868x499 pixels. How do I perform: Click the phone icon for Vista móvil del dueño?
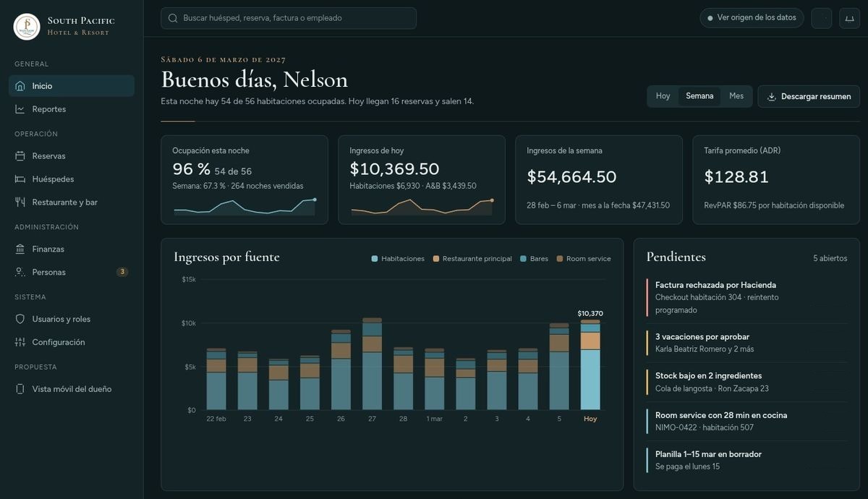20,389
